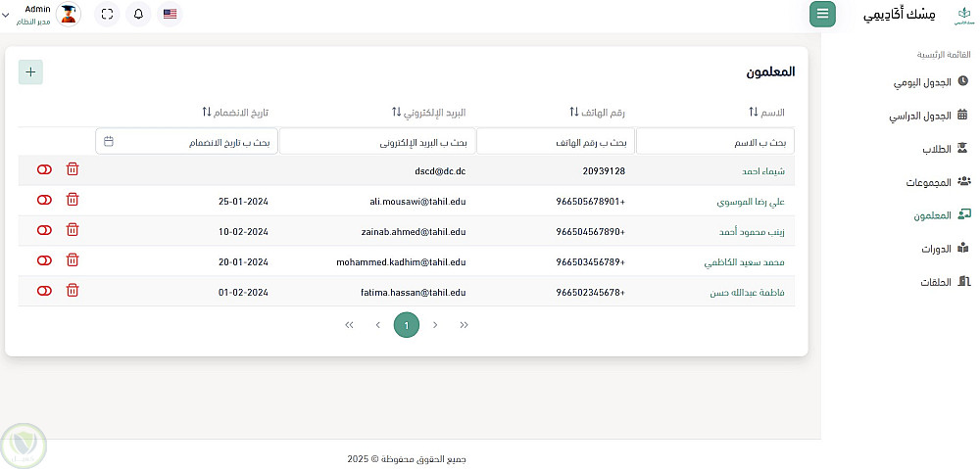Select page 1 in pagination

click(x=406, y=324)
